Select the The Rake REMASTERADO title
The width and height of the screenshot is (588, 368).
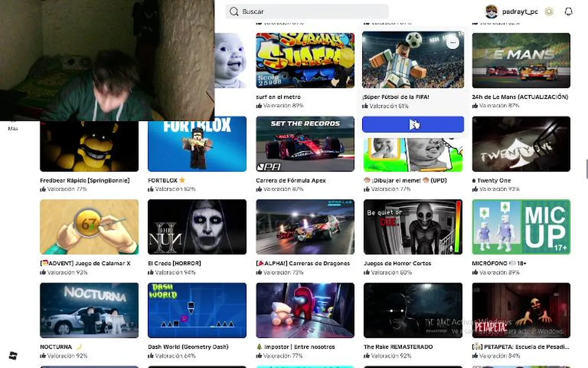pyautogui.click(x=398, y=347)
